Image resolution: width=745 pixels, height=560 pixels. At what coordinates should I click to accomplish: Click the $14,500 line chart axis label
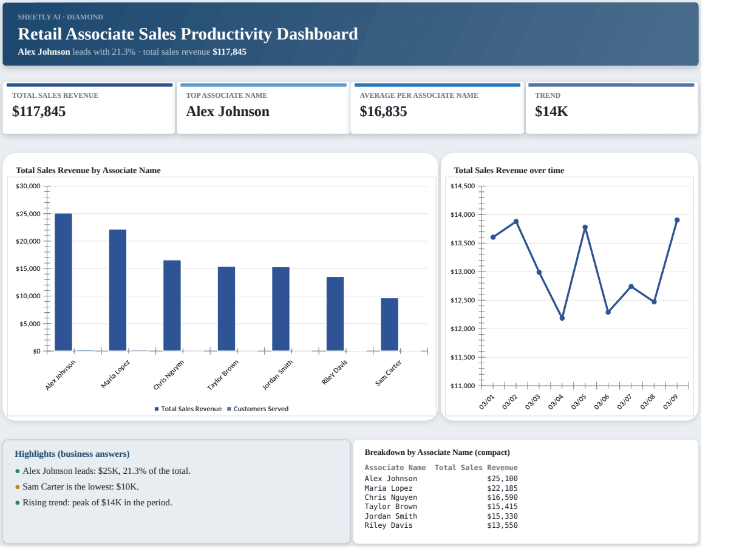[463, 186]
